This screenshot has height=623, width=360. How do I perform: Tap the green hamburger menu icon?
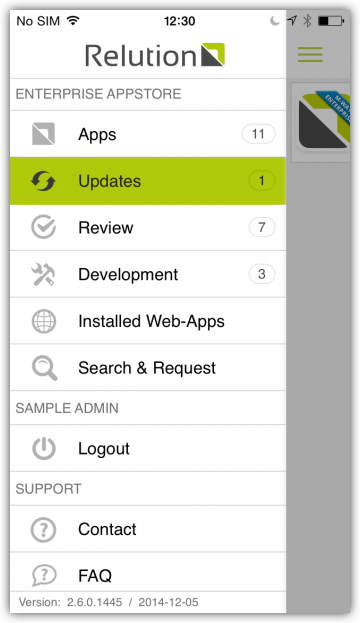(310, 54)
